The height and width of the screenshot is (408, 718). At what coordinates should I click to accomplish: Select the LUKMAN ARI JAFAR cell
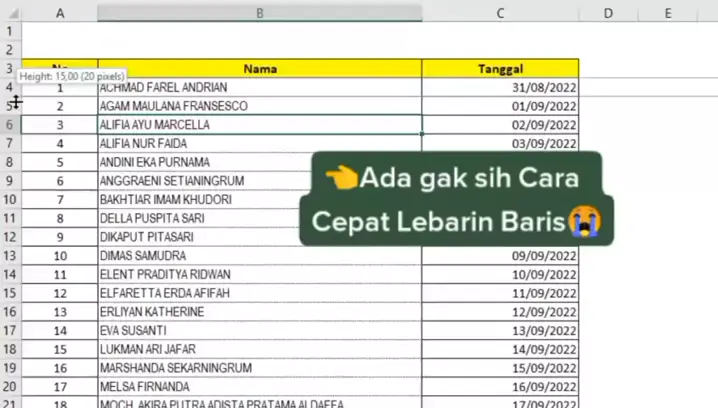259,349
